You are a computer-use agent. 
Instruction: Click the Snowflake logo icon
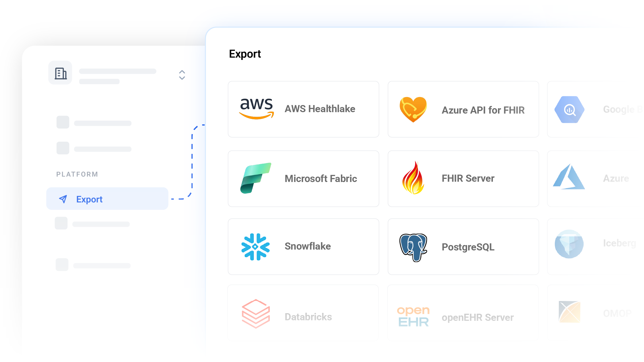pos(255,247)
